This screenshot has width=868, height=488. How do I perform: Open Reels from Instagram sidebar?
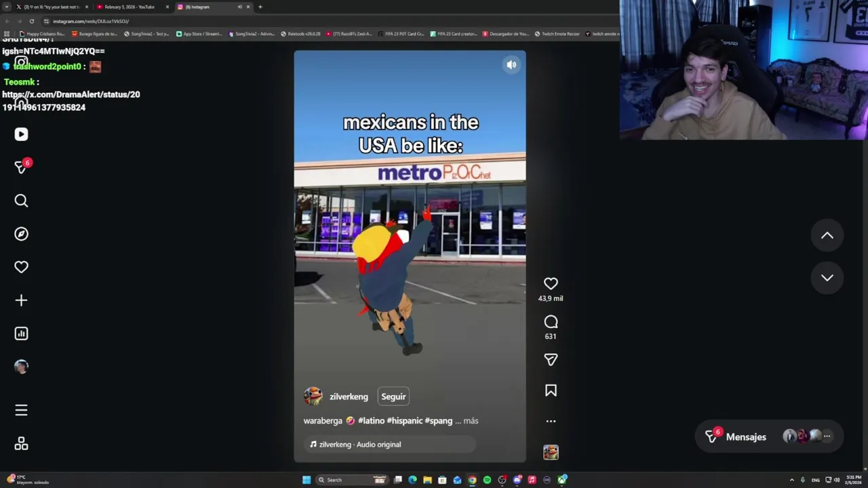[21, 134]
